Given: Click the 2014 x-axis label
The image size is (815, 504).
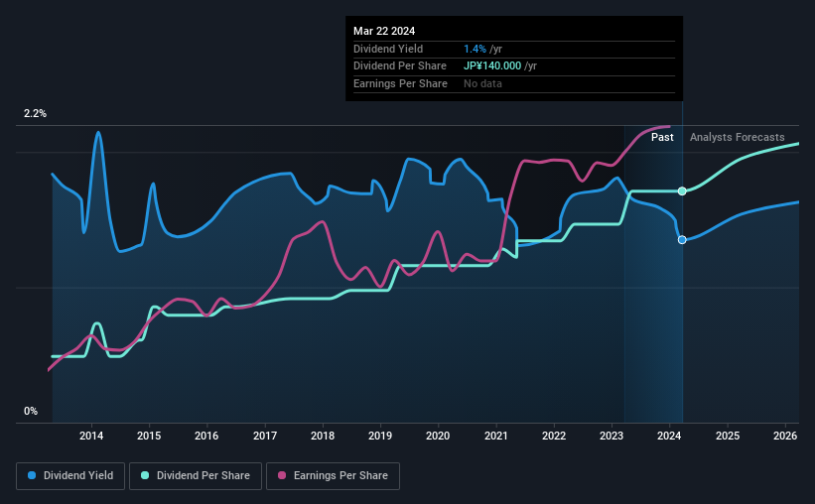Looking at the screenshot, I should click(91, 436).
